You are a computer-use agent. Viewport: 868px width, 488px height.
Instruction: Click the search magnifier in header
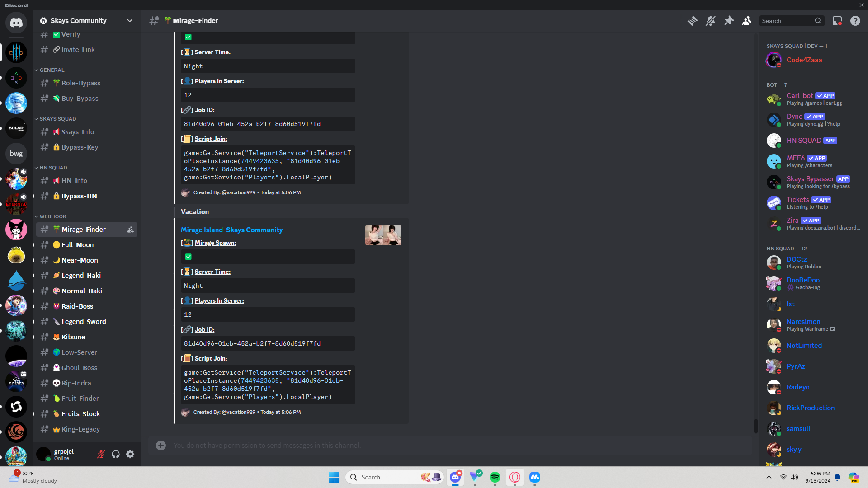click(818, 21)
